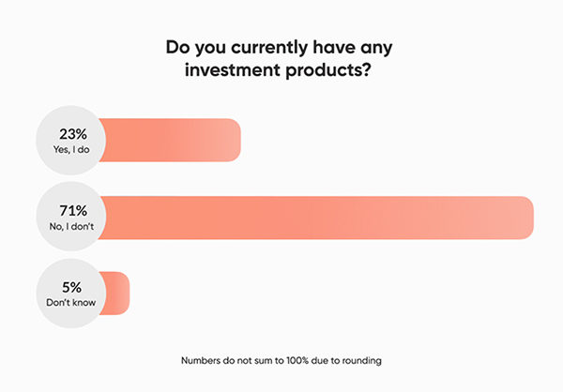Click the rounded end of the 71% bar
Image resolution: width=563 pixels, height=392 pixels.
(x=525, y=218)
